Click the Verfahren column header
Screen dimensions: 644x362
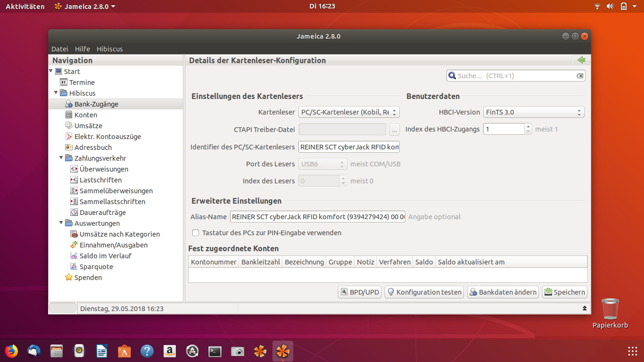click(x=395, y=262)
